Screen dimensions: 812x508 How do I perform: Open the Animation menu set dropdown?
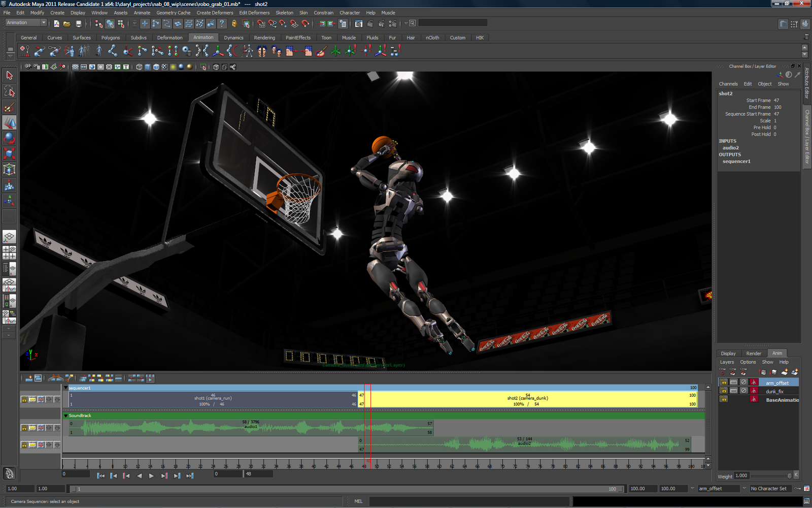[24, 22]
